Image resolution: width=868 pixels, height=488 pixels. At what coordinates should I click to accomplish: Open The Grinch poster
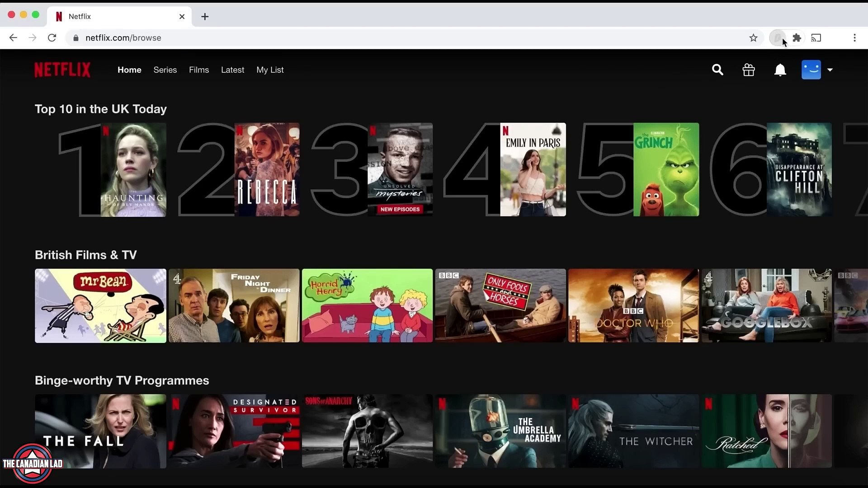point(666,170)
